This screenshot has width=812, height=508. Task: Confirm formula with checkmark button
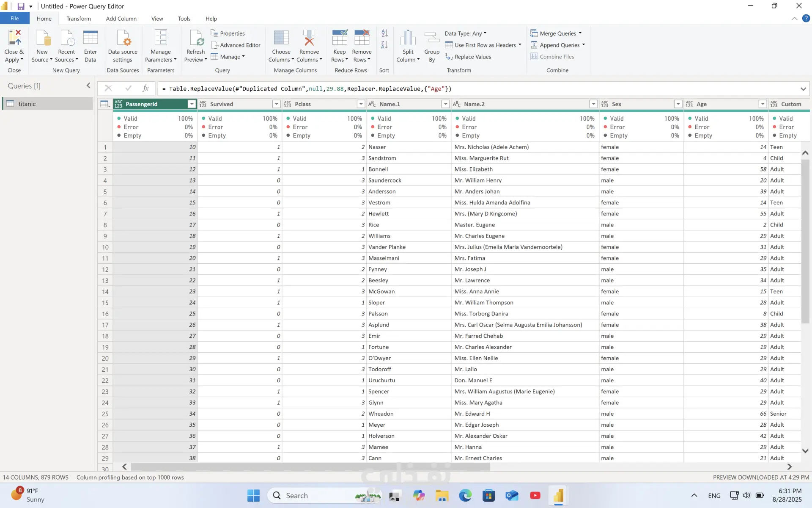(x=128, y=88)
